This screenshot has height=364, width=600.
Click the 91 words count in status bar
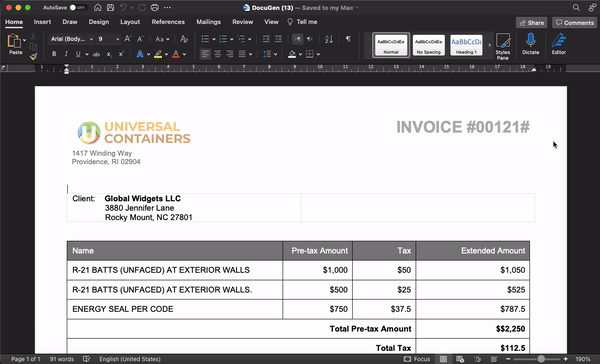(62, 359)
